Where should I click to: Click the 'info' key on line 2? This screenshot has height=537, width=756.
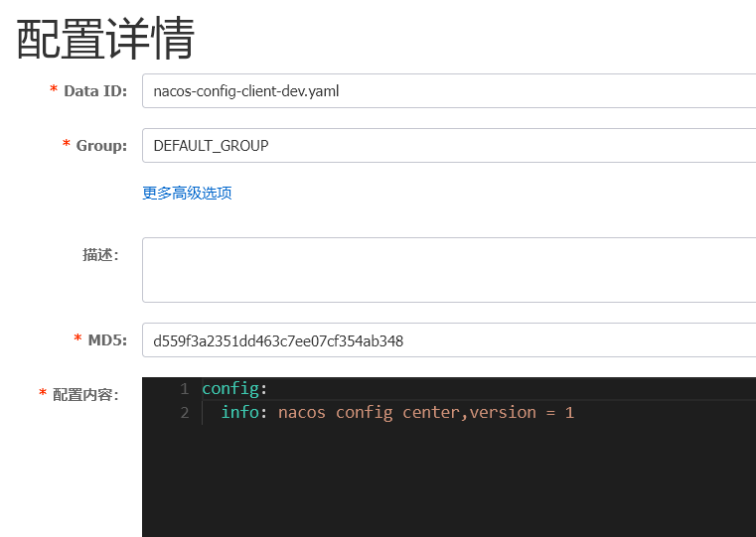pos(240,412)
